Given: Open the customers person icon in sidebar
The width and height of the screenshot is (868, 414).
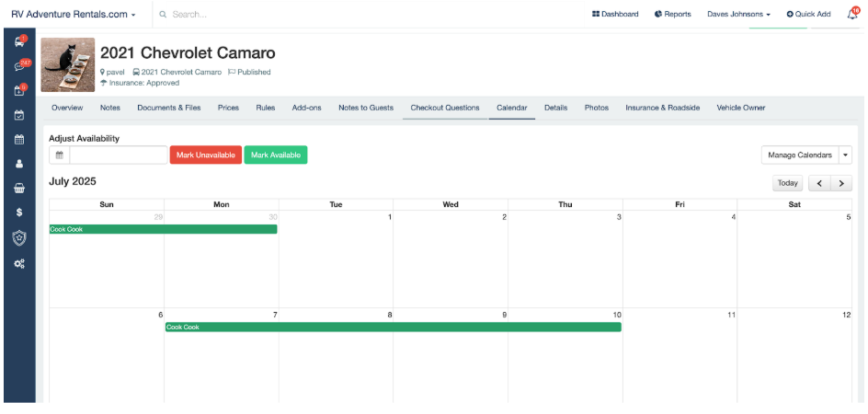Looking at the screenshot, I should click(19, 164).
